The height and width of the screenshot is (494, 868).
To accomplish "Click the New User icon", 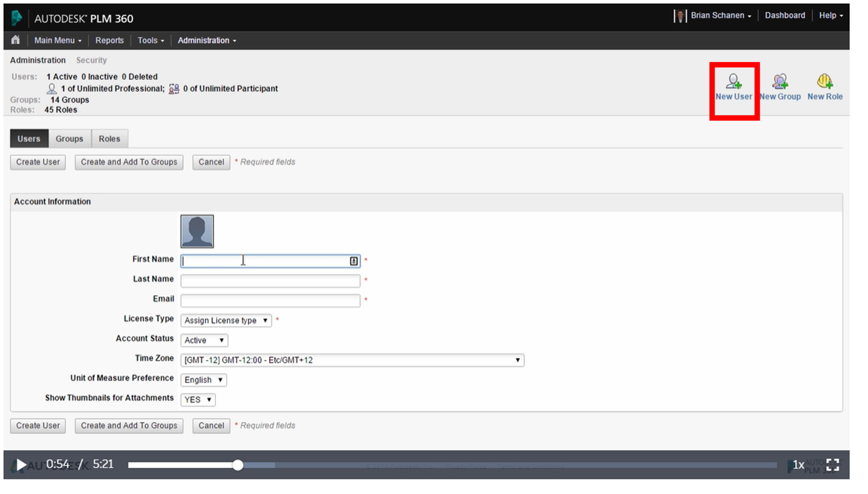I will (x=734, y=81).
